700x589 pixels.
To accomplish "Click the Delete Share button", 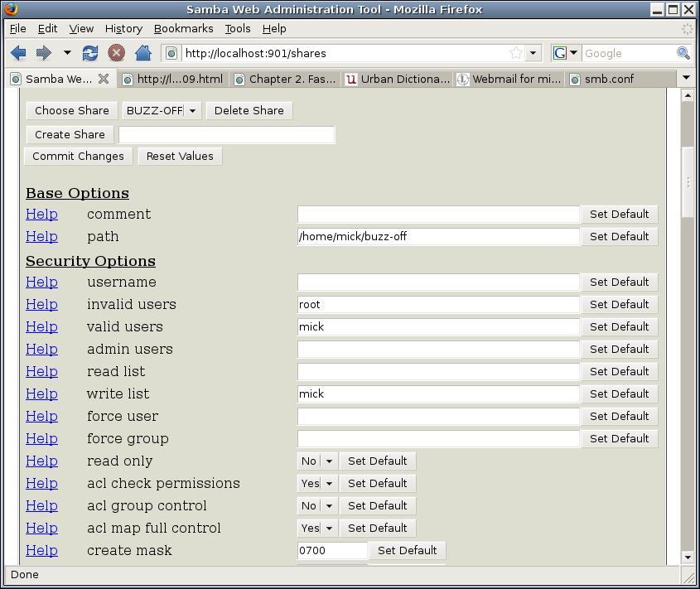I will tap(249, 110).
